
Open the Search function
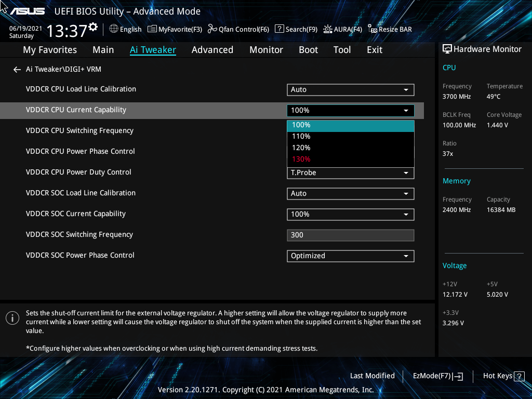click(296, 29)
